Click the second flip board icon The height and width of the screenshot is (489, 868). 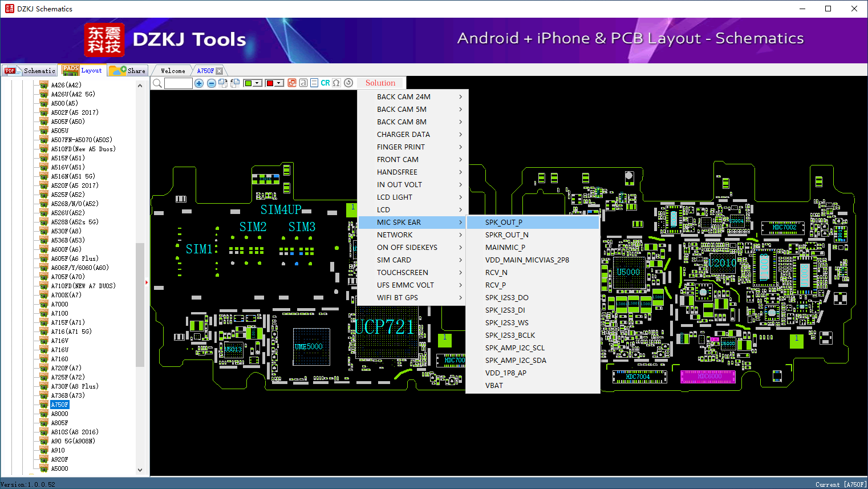[234, 83]
